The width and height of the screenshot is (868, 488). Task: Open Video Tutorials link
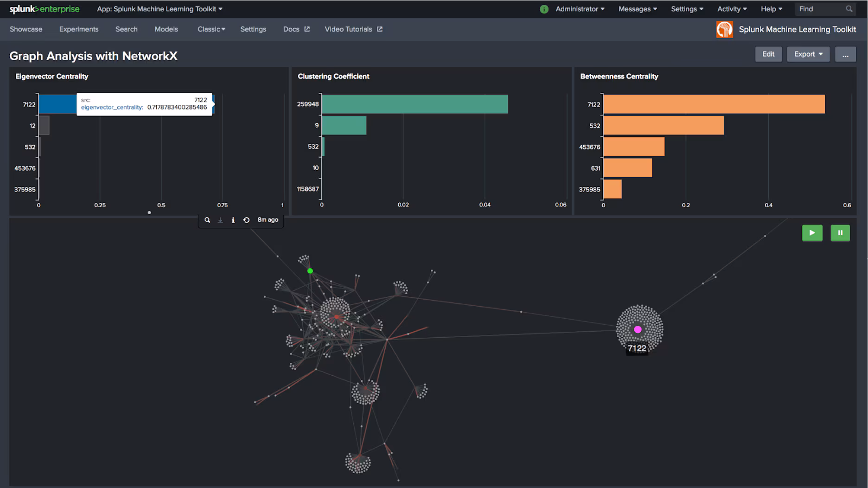(349, 29)
